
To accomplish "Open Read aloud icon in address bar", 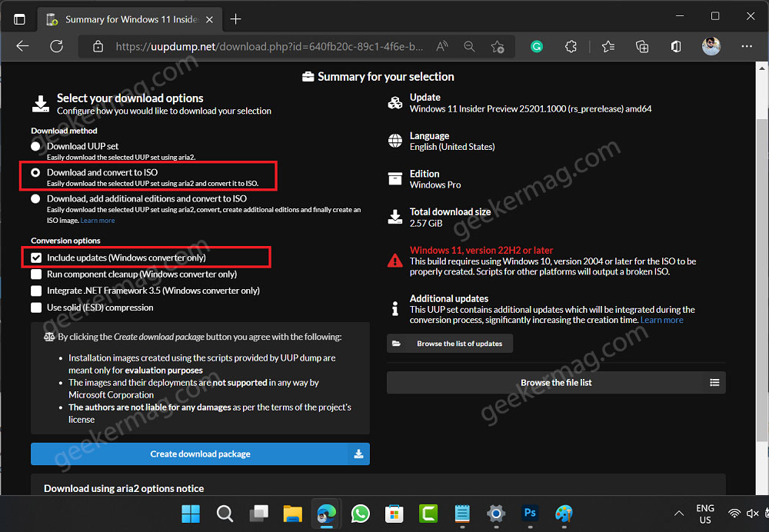I will [x=442, y=47].
